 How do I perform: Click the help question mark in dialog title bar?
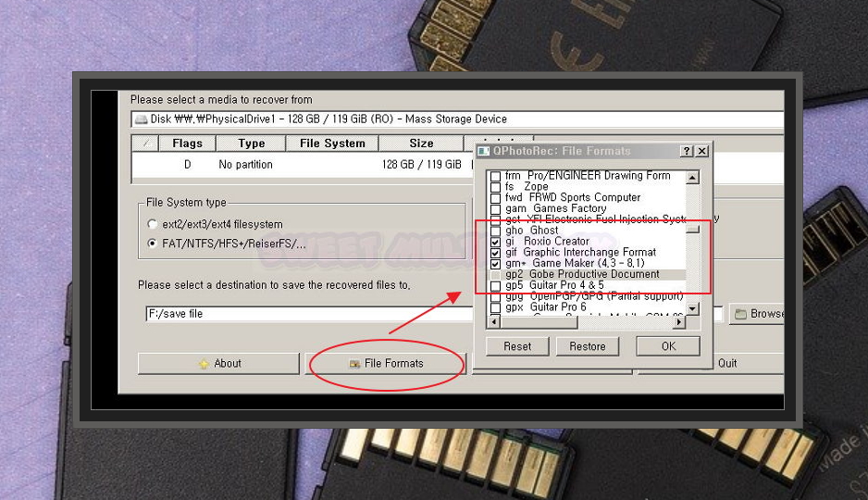point(687,151)
